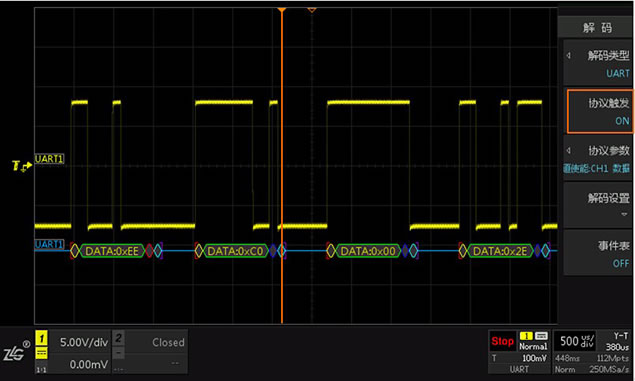Click the UART trigger type readout

click(519, 369)
